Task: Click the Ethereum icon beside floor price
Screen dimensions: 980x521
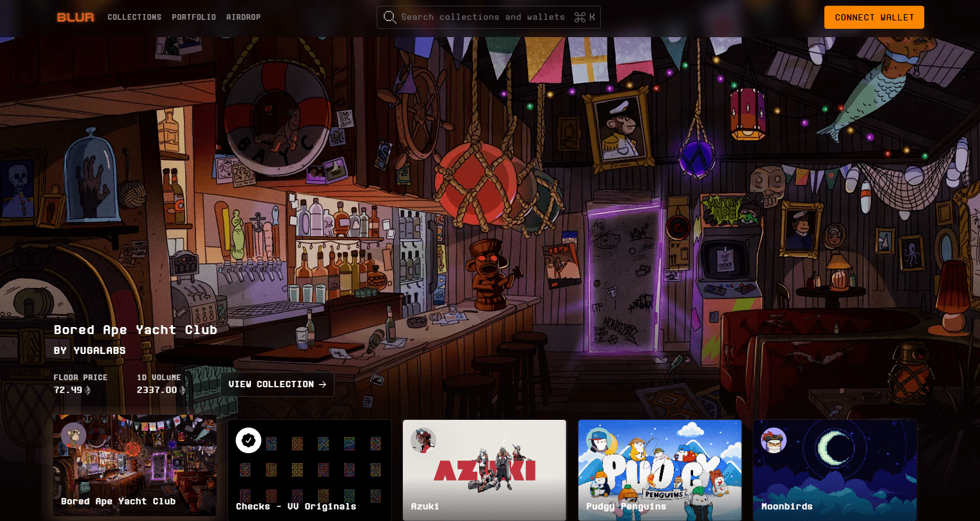Action: coord(88,390)
